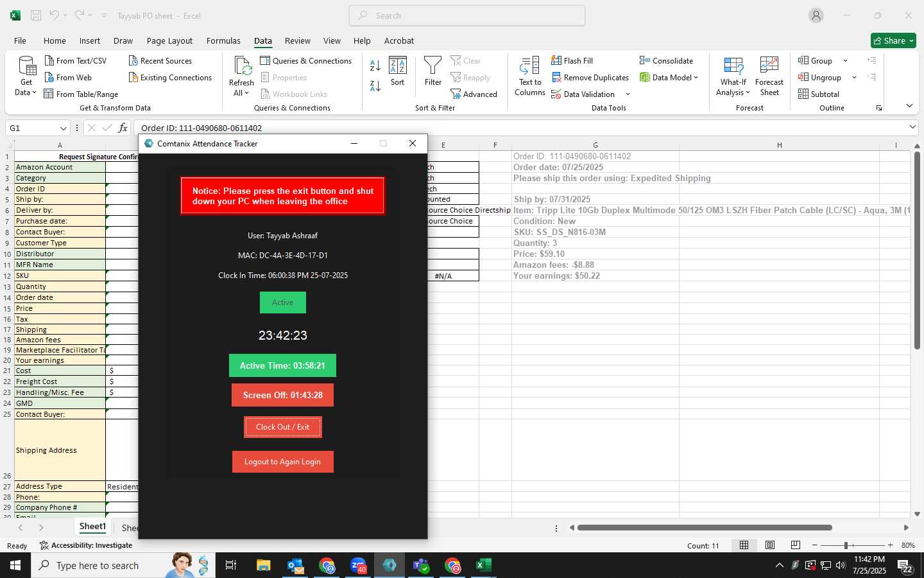Open Existing Connections dialog
924x578 pixels.
(x=170, y=78)
